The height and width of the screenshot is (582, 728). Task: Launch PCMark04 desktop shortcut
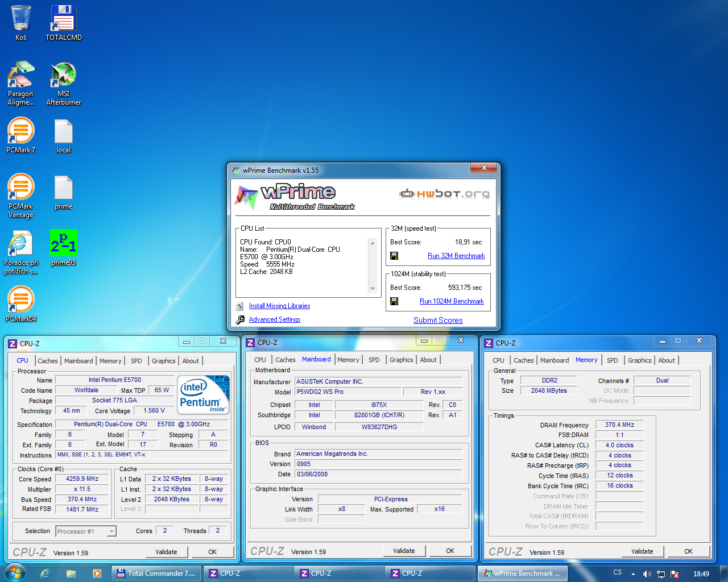(x=20, y=304)
